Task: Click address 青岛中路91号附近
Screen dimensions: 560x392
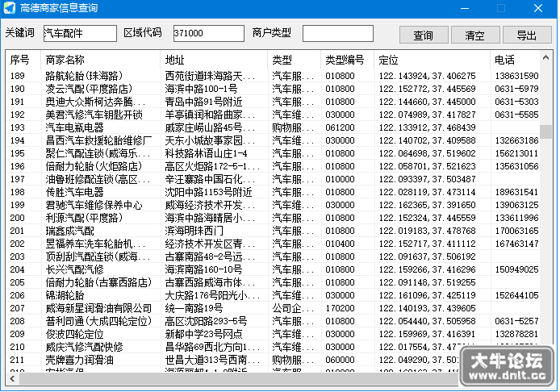Action: (x=203, y=102)
